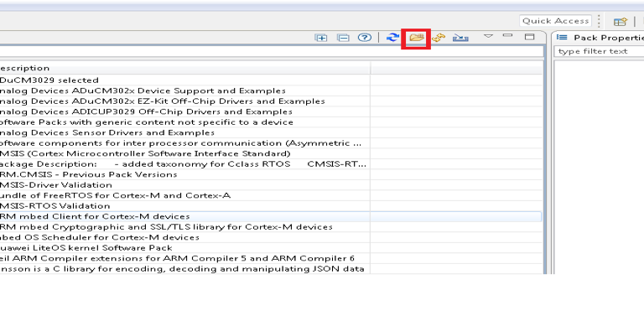Select 'Jansson is a C library' row

tap(271, 269)
